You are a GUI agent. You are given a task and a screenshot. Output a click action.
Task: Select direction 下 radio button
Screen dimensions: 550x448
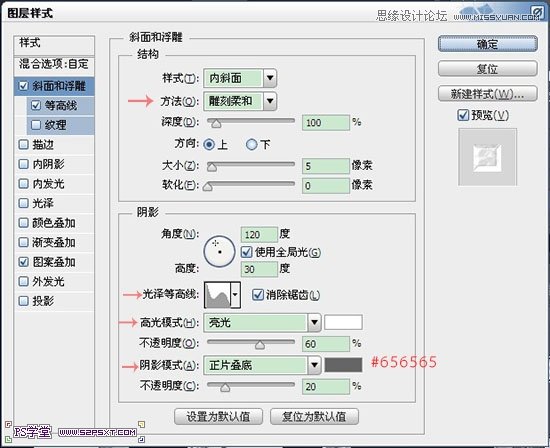[x=251, y=145]
